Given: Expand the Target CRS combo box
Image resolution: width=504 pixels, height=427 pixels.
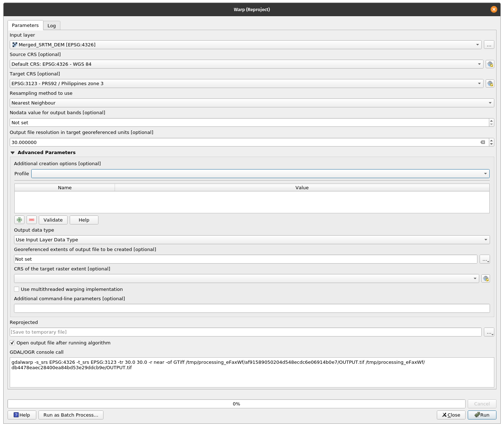Looking at the screenshot, I should click(x=246, y=84).
